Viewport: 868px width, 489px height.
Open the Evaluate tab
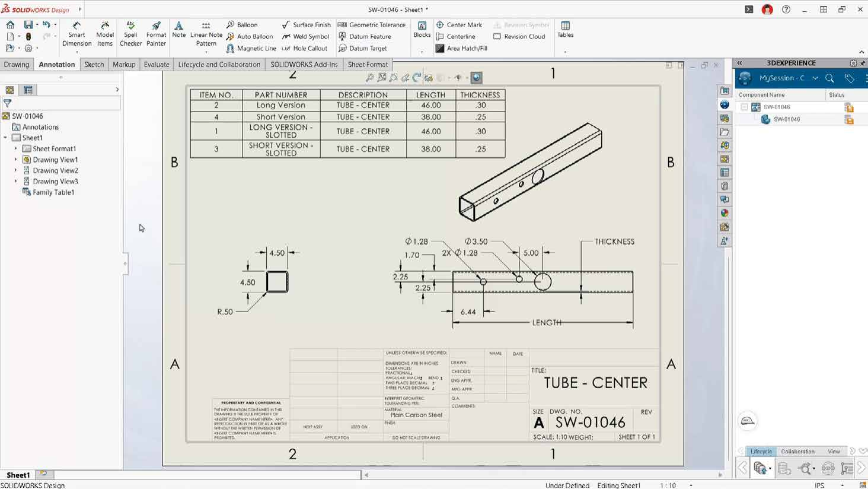[157, 64]
